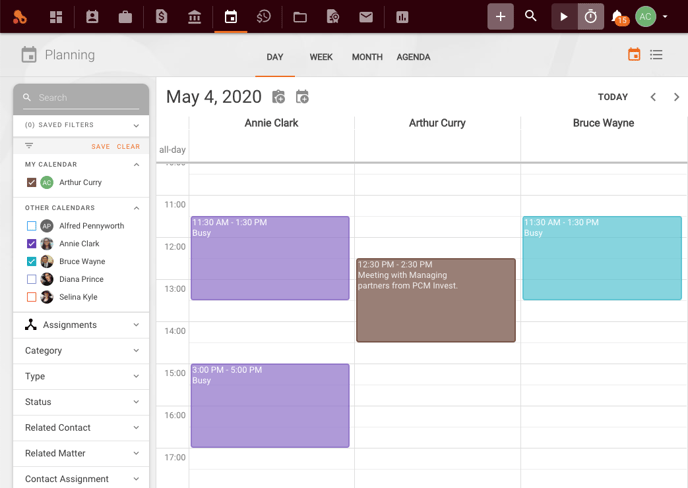Click the magnifier search icon in the top bar
The width and height of the screenshot is (688, 488).
[x=531, y=16]
